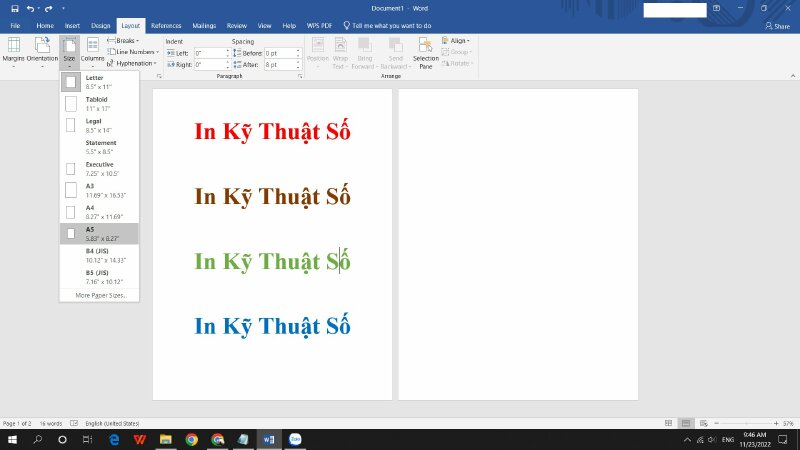
Task: Open File Explorer from the taskbar
Action: [x=166, y=439]
